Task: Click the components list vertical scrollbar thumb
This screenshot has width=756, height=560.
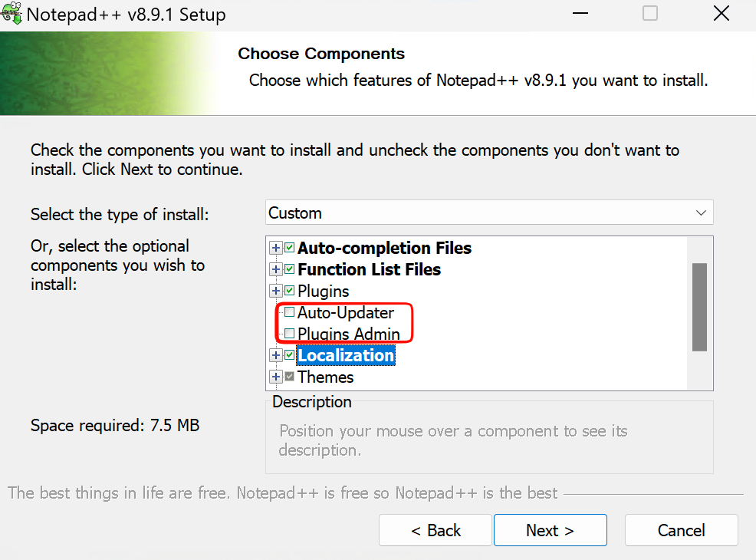Action: pyautogui.click(x=699, y=308)
